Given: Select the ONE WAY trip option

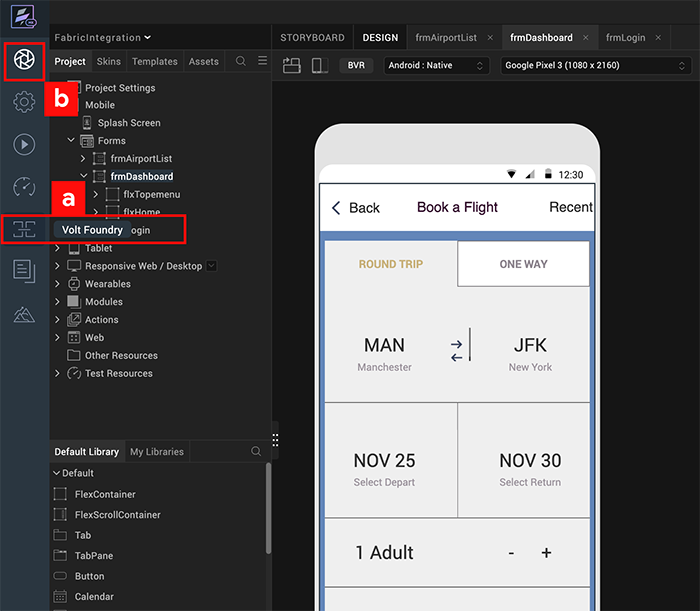Looking at the screenshot, I should [523, 264].
